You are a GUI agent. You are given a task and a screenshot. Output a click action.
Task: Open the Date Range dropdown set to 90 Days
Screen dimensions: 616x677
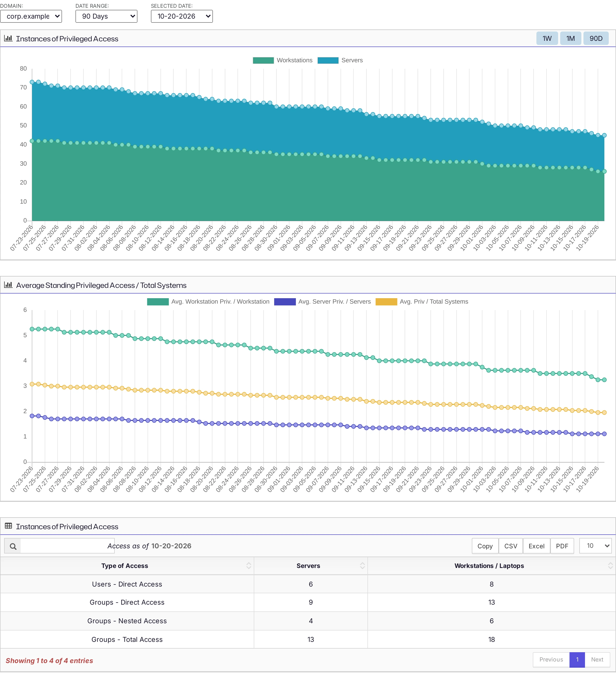(106, 16)
